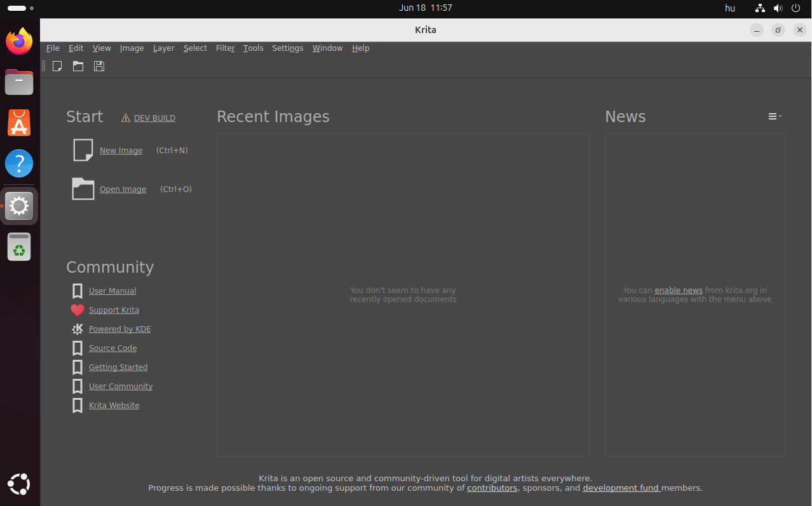
Task: Click the contributors link in the footer
Action: point(492,488)
